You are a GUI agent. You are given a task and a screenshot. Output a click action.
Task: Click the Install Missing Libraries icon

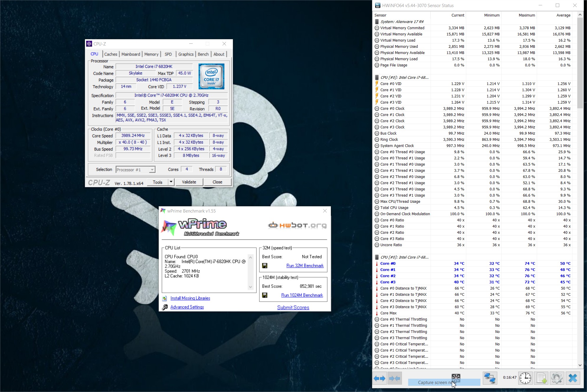[x=165, y=298]
